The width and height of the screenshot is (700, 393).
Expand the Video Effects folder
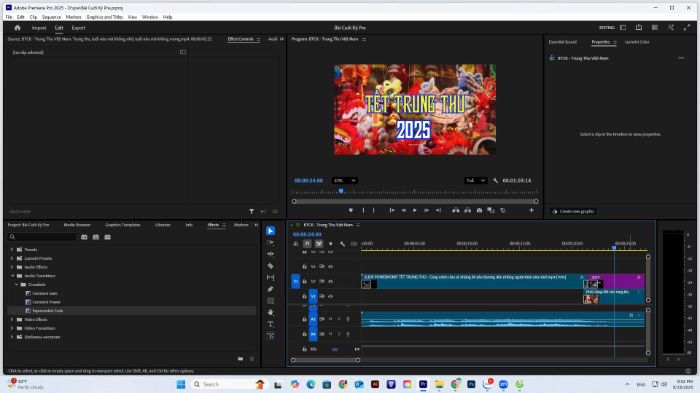coord(12,319)
